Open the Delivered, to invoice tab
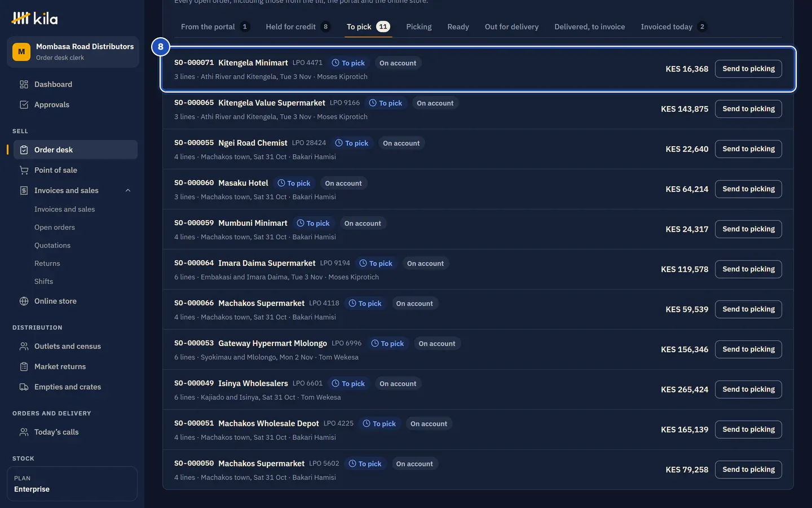Viewport: 812px width, 508px height. point(589,27)
